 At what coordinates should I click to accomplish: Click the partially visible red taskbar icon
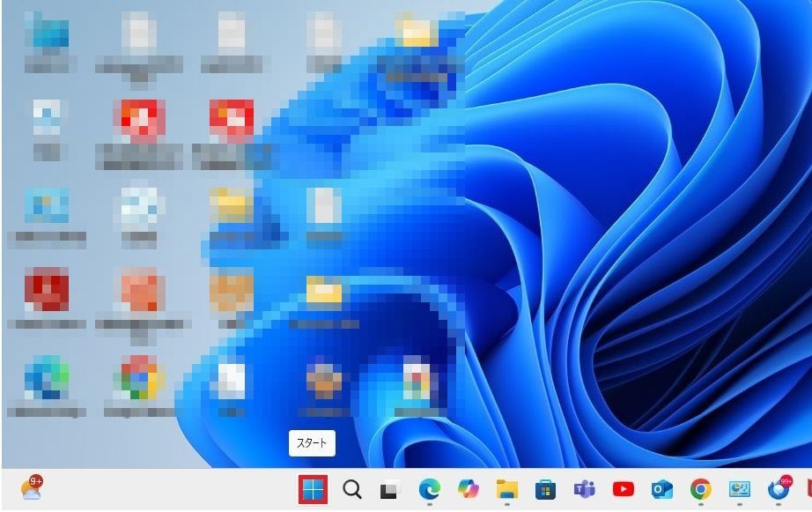pos(808,489)
